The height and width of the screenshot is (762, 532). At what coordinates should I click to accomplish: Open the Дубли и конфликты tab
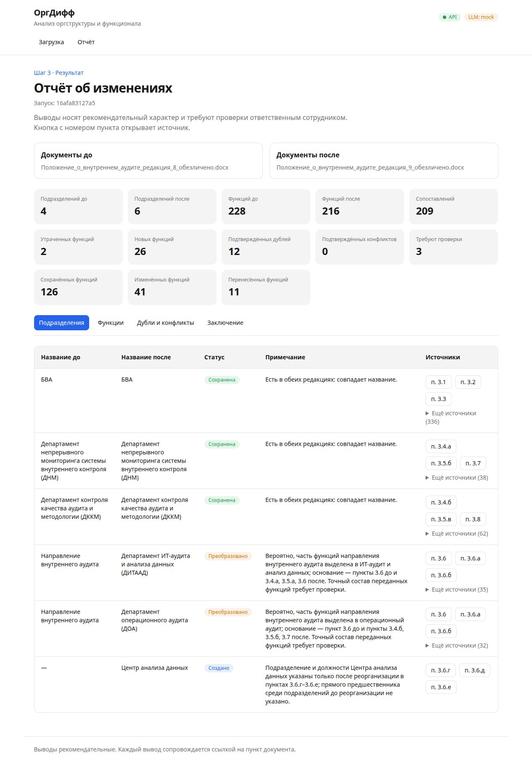165,323
